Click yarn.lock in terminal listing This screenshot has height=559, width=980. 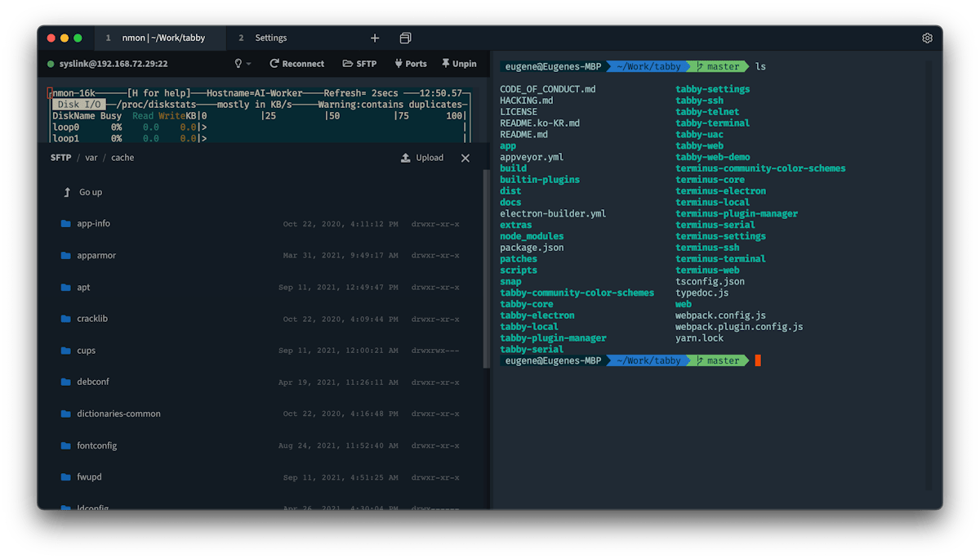(699, 338)
